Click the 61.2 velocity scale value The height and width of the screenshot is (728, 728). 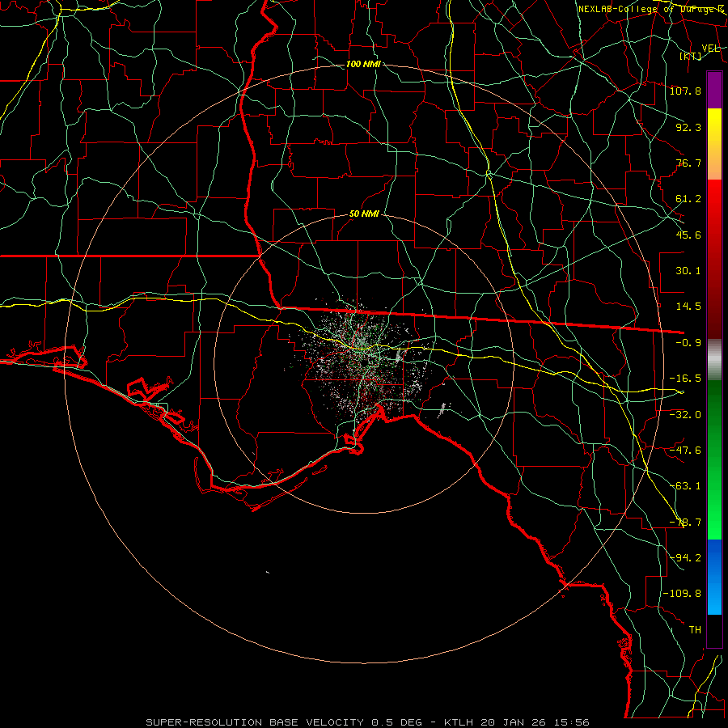pos(688,199)
